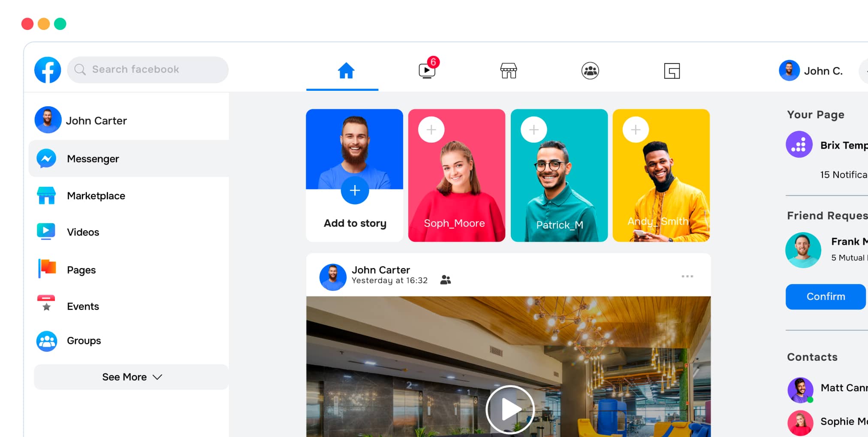Click the 5 Mutual friends text
The height and width of the screenshot is (437, 868).
point(849,257)
